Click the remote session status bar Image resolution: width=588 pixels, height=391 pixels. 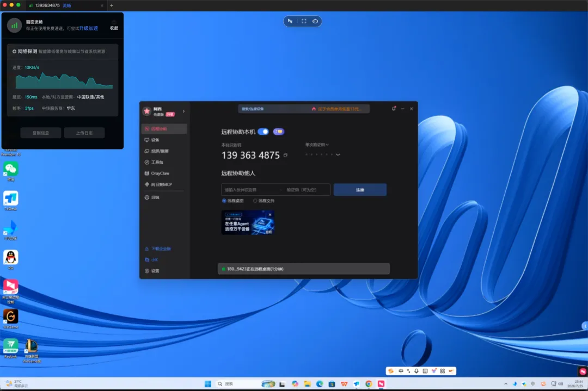click(x=304, y=269)
